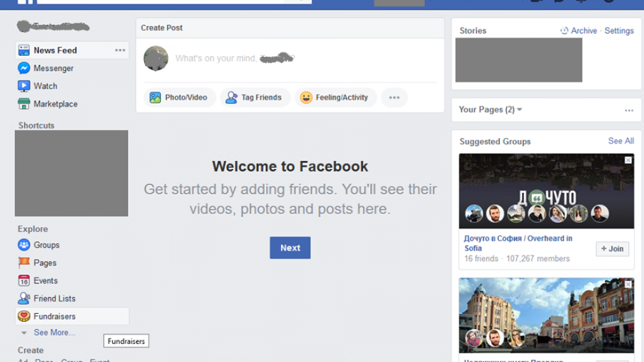644x362 pixels.
Task: Click the blue Next button
Action: tap(290, 248)
